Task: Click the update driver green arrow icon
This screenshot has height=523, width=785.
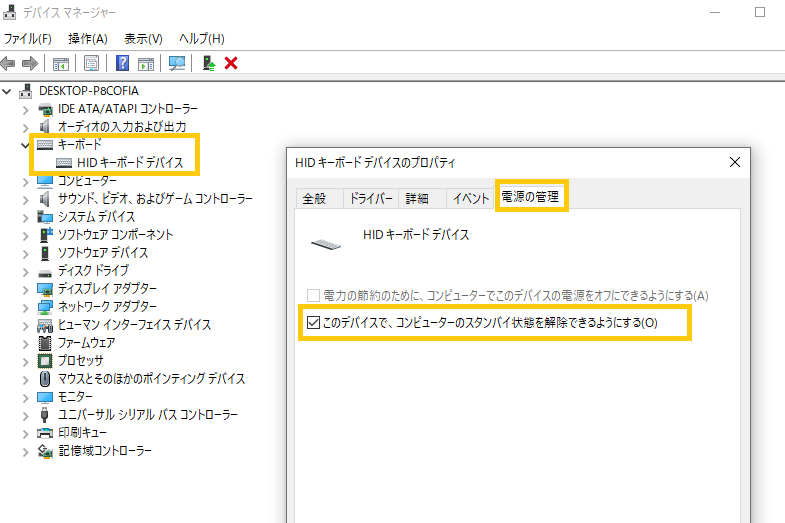Action: (x=209, y=63)
